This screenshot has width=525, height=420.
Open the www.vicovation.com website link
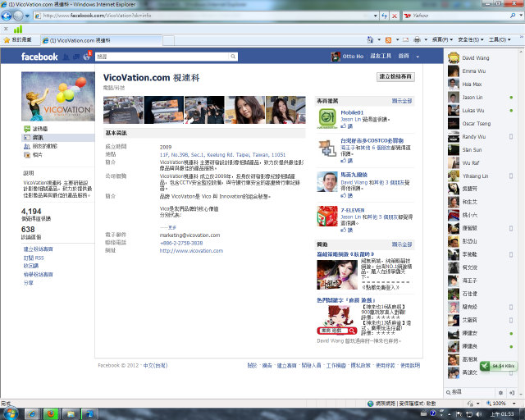pos(191,250)
